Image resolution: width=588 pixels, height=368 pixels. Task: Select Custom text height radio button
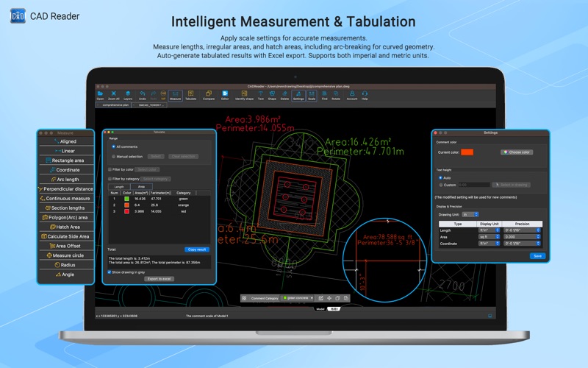pos(440,185)
